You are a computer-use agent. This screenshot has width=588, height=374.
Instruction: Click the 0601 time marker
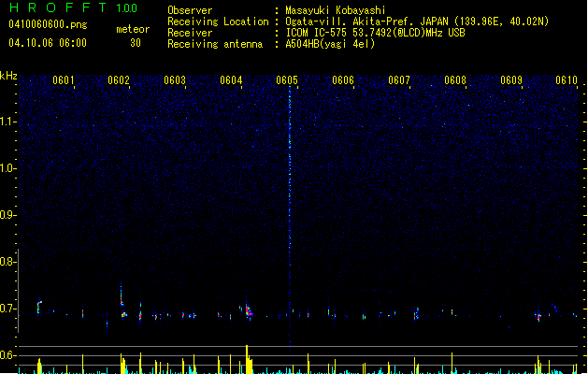click(x=63, y=80)
